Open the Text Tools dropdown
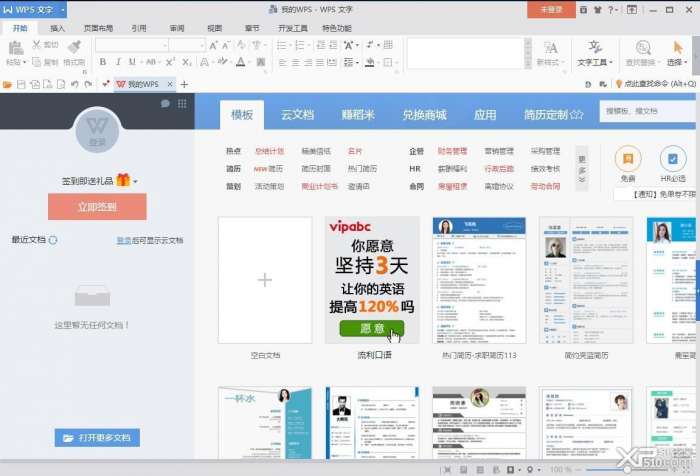The image size is (700, 476). [595, 53]
